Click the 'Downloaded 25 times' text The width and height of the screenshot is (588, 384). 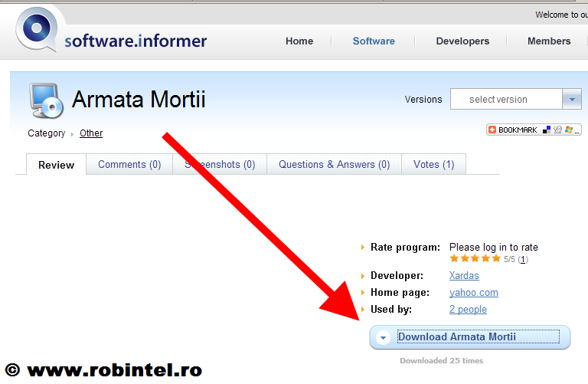pos(441,361)
